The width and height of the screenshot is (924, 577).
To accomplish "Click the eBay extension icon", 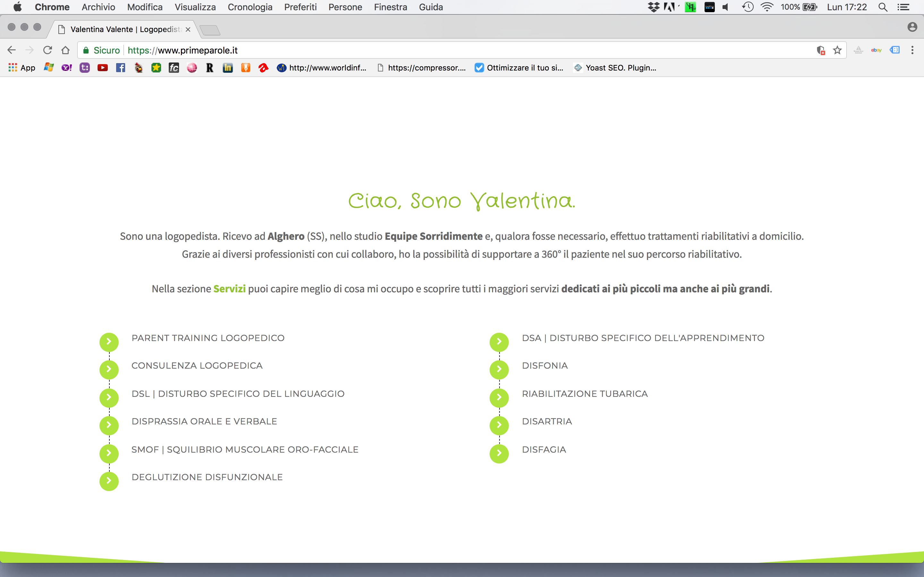I will [x=876, y=50].
